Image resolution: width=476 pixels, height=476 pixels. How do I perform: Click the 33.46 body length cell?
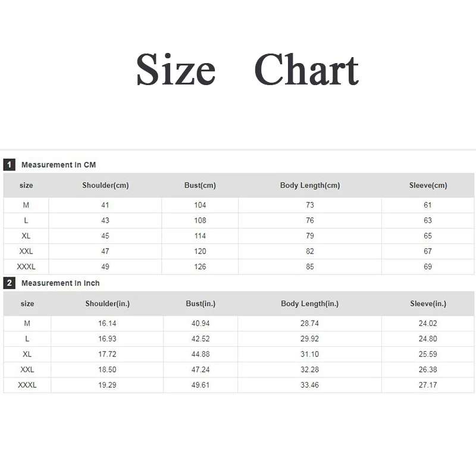tap(309, 385)
